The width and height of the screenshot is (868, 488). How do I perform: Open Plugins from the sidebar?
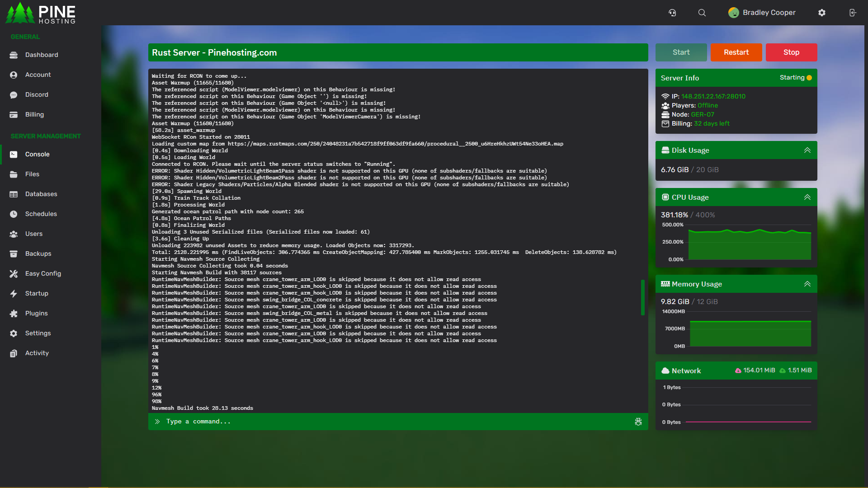[36, 313]
